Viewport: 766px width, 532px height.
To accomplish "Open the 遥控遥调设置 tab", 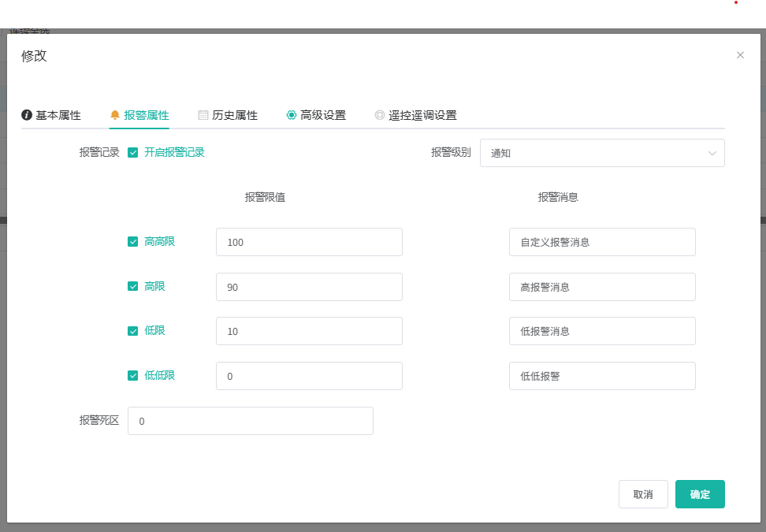I will tap(422, 115).
